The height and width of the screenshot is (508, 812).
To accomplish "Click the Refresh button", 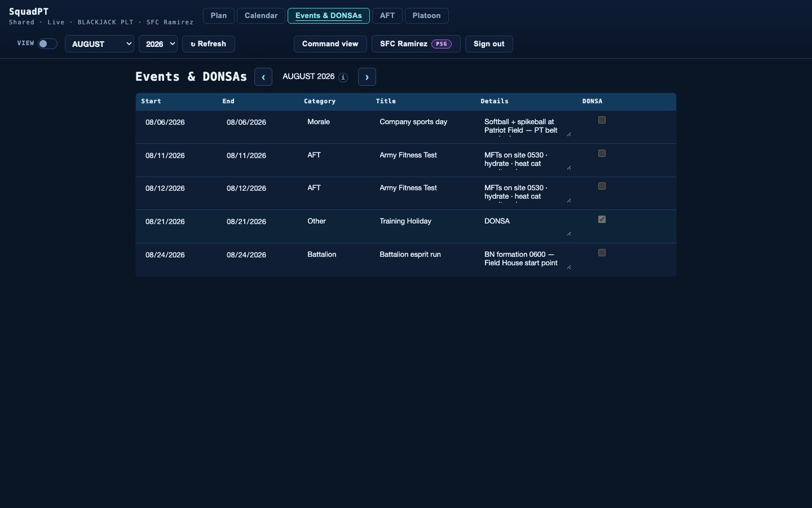I will pyautogui.click(x=209, y=44).
